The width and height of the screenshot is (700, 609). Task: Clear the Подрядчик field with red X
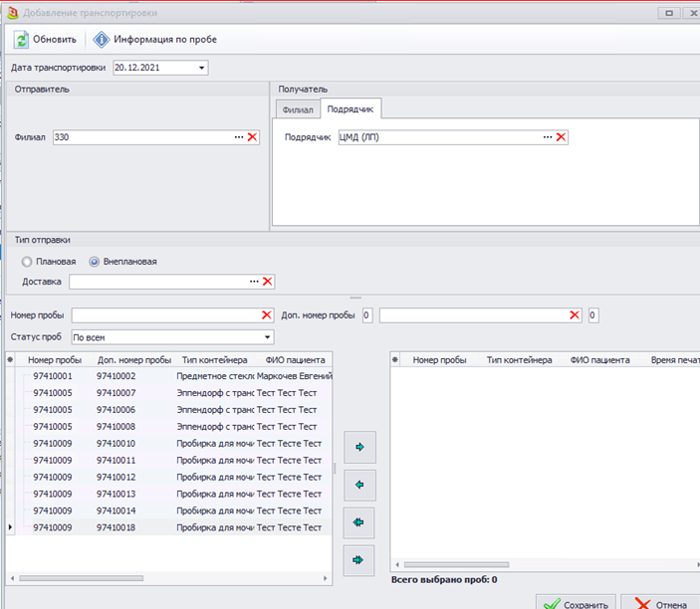561,137
